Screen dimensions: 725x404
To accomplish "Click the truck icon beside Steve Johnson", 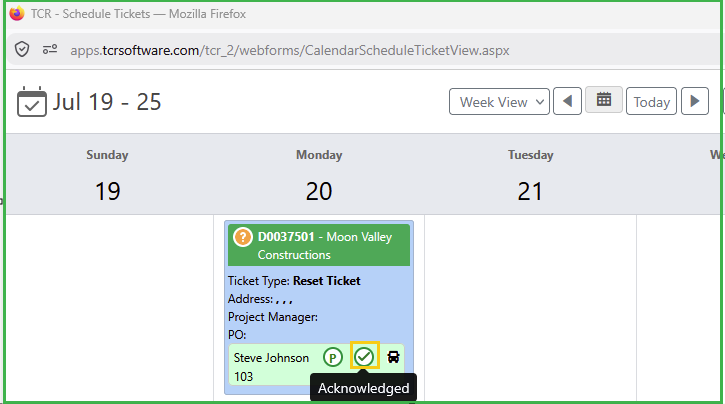I will [393, 356].
